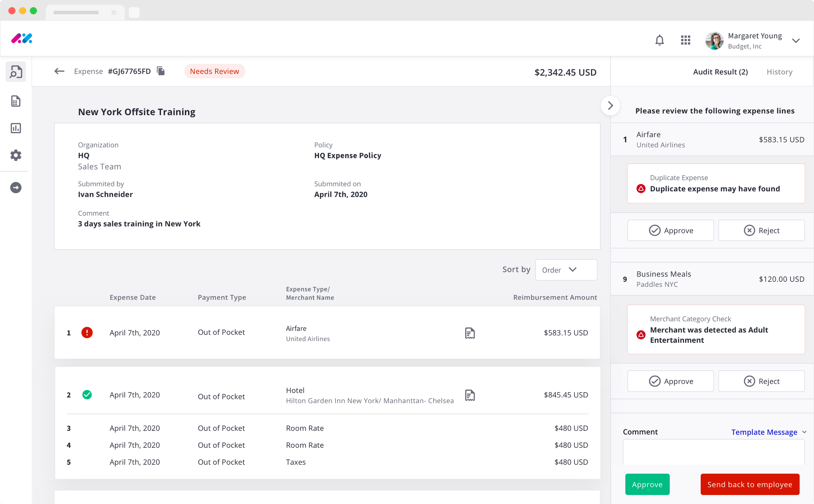Open the notifications bell
814x504 pixels.
659,40
